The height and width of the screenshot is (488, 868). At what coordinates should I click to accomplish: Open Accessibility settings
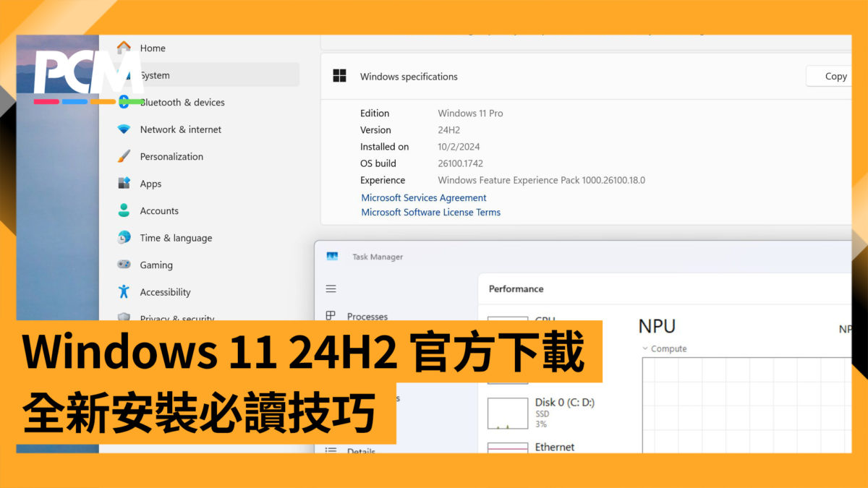point(165,291)
